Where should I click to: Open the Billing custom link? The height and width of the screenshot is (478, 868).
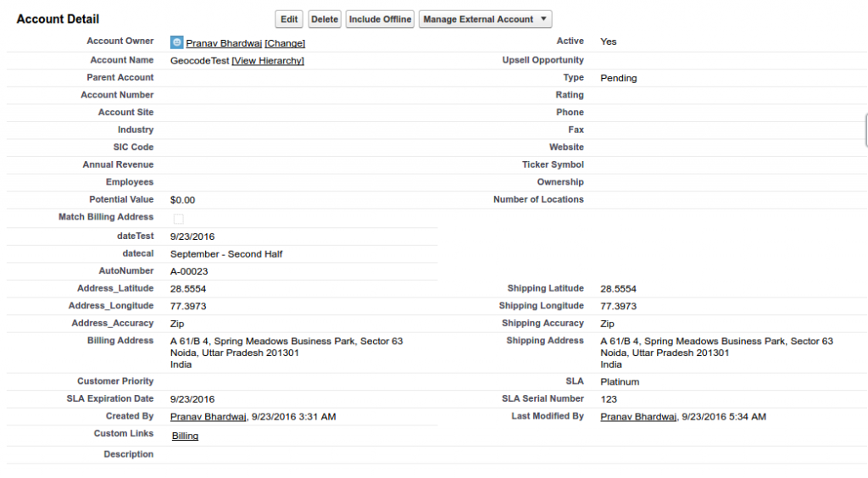pyautogui.click(x=185, y=436)
